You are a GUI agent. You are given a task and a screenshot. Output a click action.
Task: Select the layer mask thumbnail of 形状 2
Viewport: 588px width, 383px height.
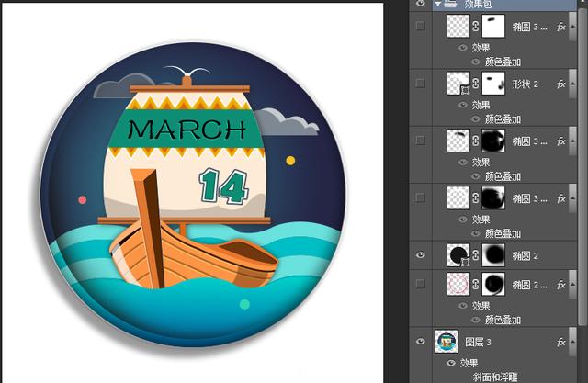[494, 84]
